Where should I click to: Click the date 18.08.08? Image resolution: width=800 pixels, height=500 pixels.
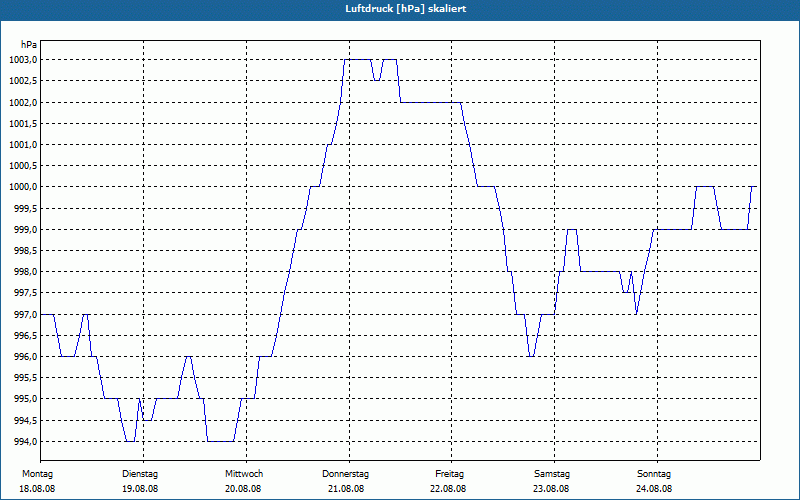(x=37, y=489)
